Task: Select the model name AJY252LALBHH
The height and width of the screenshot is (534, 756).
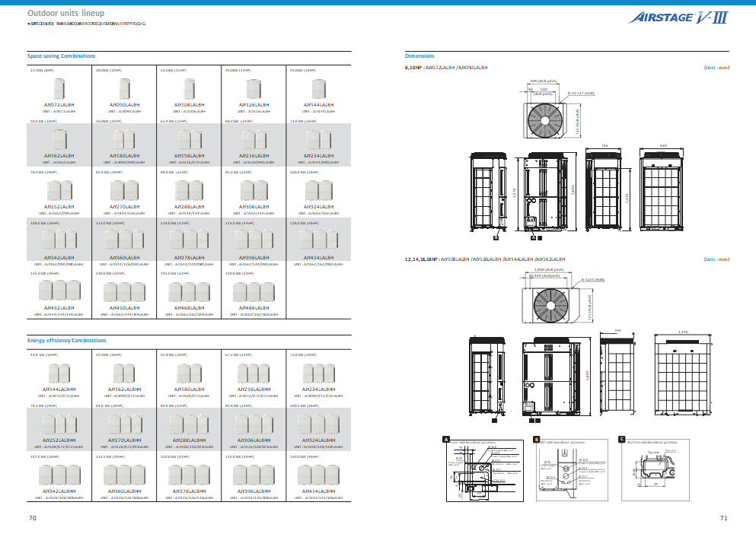Action: 59,440
